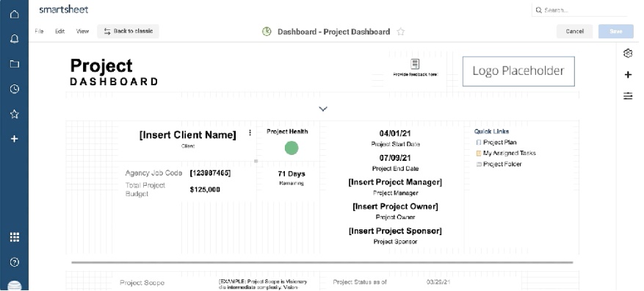Open the My Assigned Tasks link
Image resolution: width=644 pixels, height=291 pixels.
[510, 154]
